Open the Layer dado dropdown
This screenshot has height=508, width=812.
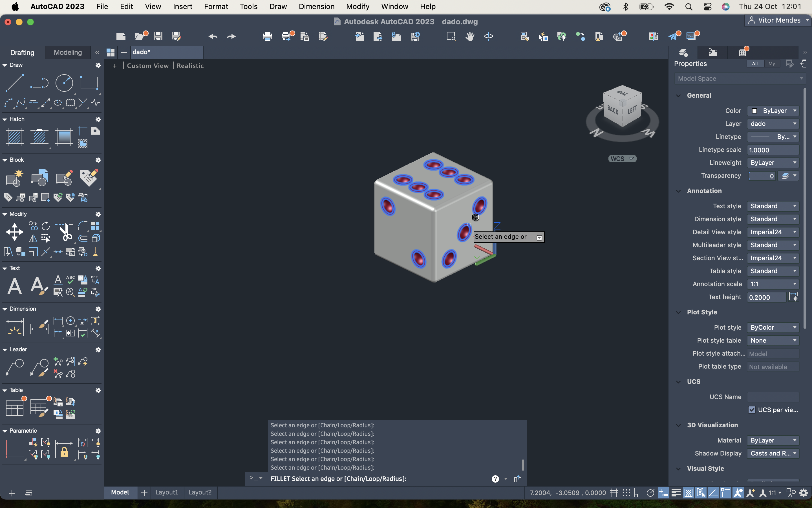[x=773, y=124]
